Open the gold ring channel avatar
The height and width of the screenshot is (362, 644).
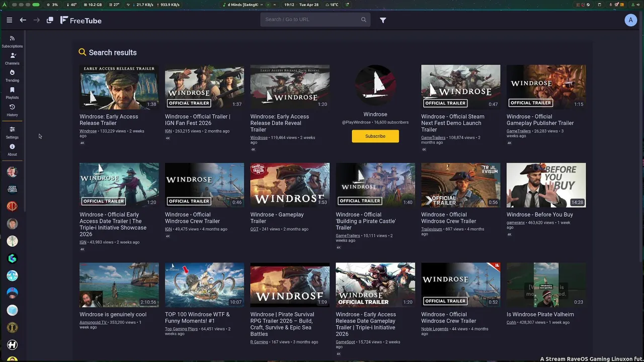tap(12, 328)
